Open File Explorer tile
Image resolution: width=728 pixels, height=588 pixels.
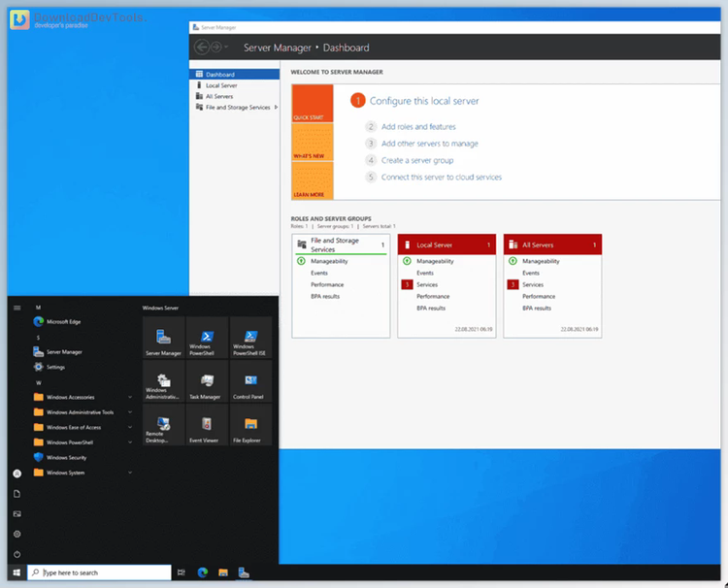coord(250,425)
